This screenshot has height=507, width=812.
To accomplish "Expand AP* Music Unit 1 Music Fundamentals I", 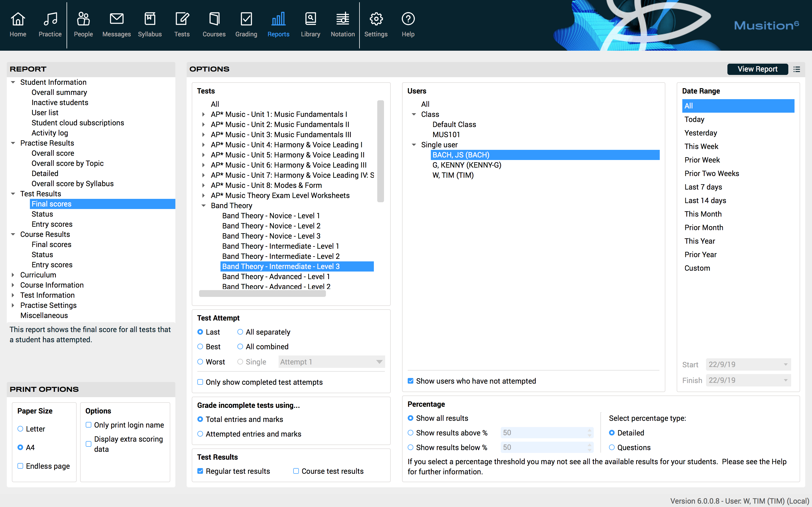I will tap(203, 114).
